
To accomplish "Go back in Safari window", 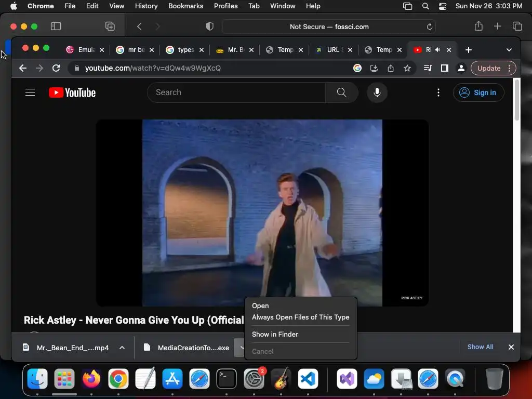I will pos(139,26).
